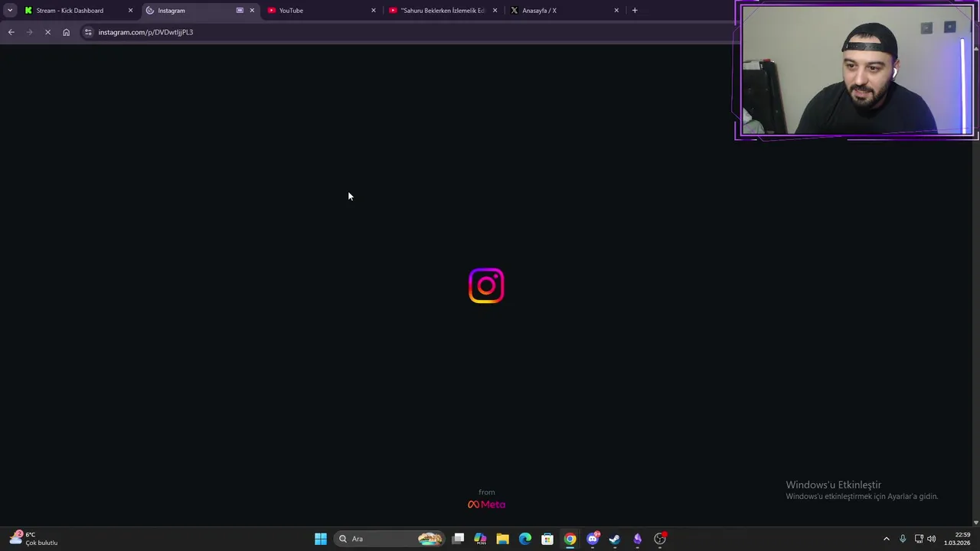Open the weather widget showing 6°C
980x551 pixels.
pos(34,539)
